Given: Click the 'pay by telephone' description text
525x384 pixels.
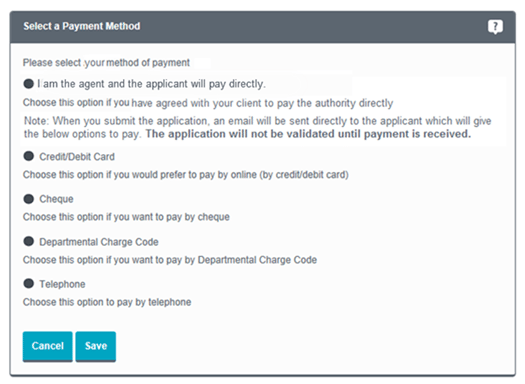Looking at the screenshot, I should click(x=107, y=302).
